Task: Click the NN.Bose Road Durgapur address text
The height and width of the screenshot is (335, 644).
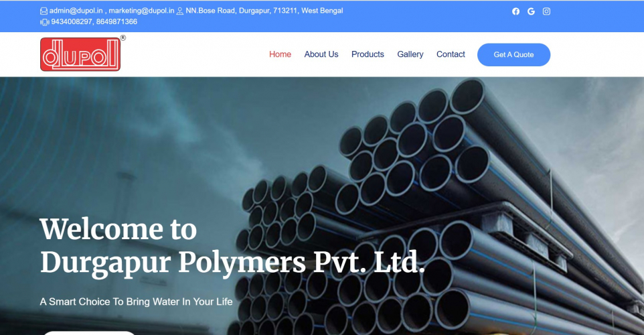Action: click(264, 11)
